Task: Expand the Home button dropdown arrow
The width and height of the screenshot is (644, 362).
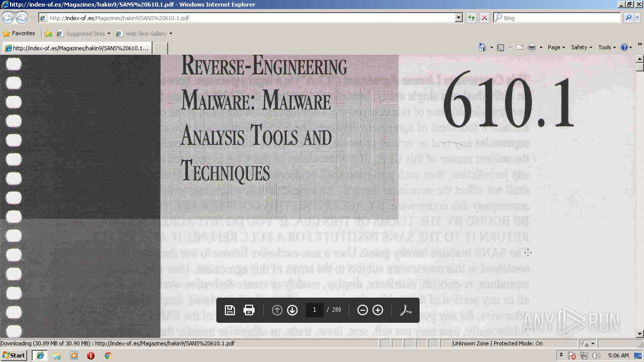Action: (x=492, y=47)
